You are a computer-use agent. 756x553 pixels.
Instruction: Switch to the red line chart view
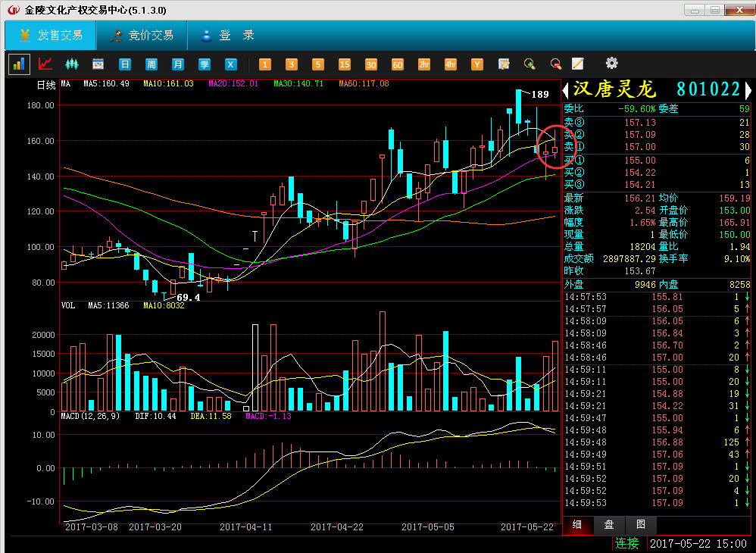click(x=45, y=64)
